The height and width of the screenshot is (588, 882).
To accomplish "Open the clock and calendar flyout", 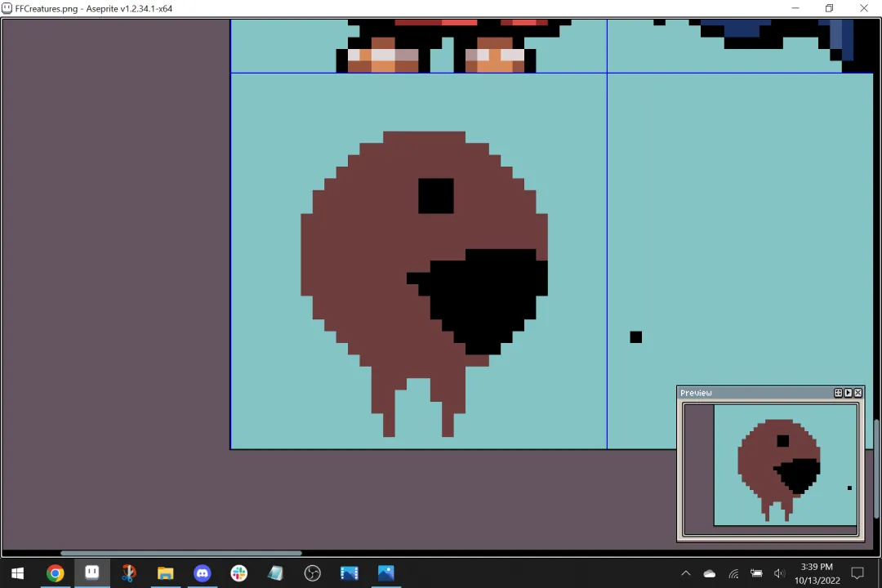I will (817, 573).
